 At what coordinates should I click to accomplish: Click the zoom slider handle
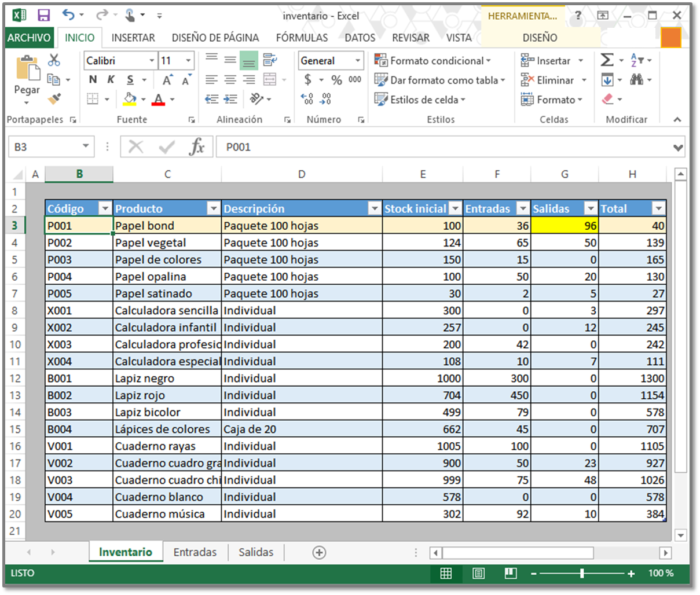coord(582,573)
